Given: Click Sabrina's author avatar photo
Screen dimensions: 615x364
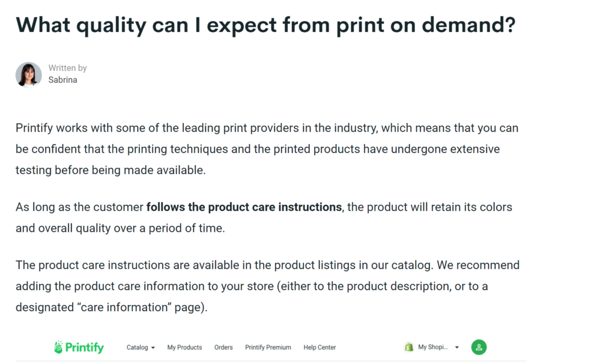Looking at the screenshot, I should 28,74.
